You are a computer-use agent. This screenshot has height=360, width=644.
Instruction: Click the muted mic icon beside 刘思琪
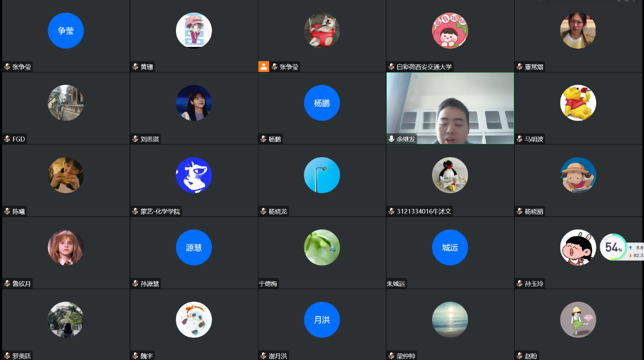[x=135, y=139]
